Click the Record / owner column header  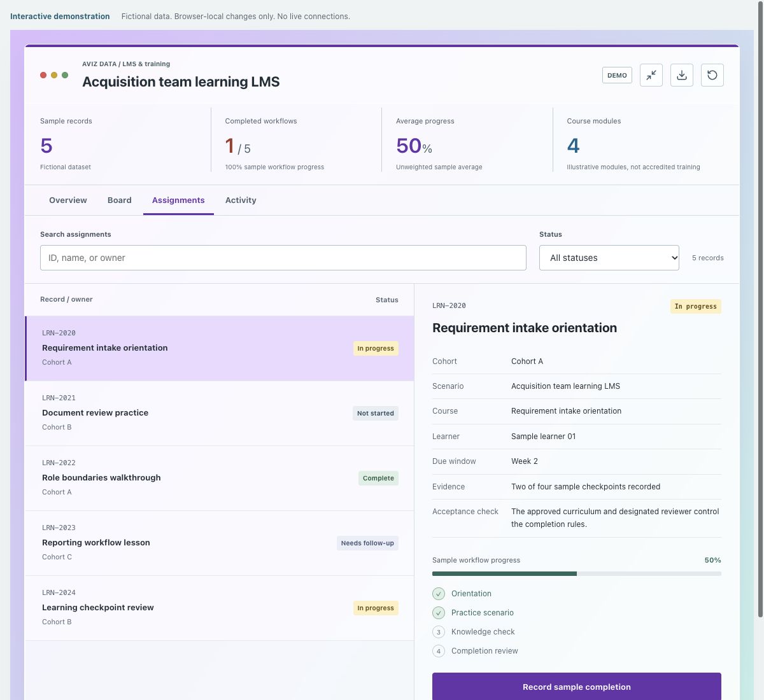click(x=66, y=299)
